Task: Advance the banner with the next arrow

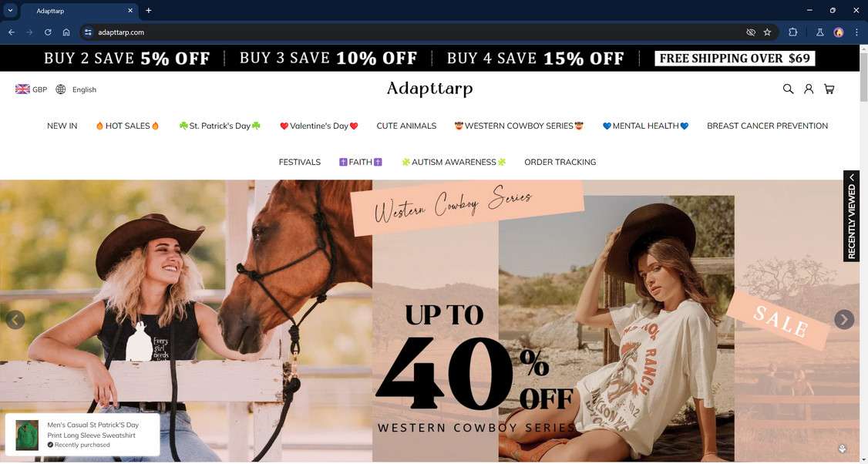Action: [843, 320]
